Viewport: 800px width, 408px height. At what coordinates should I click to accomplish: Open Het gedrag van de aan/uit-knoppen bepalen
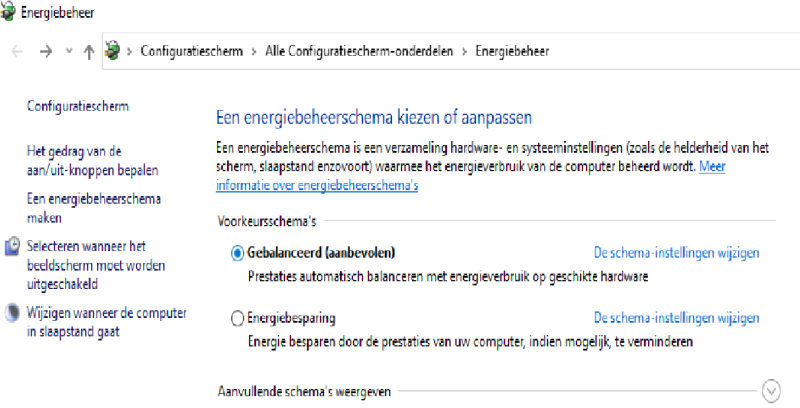(x=92, y=161)
